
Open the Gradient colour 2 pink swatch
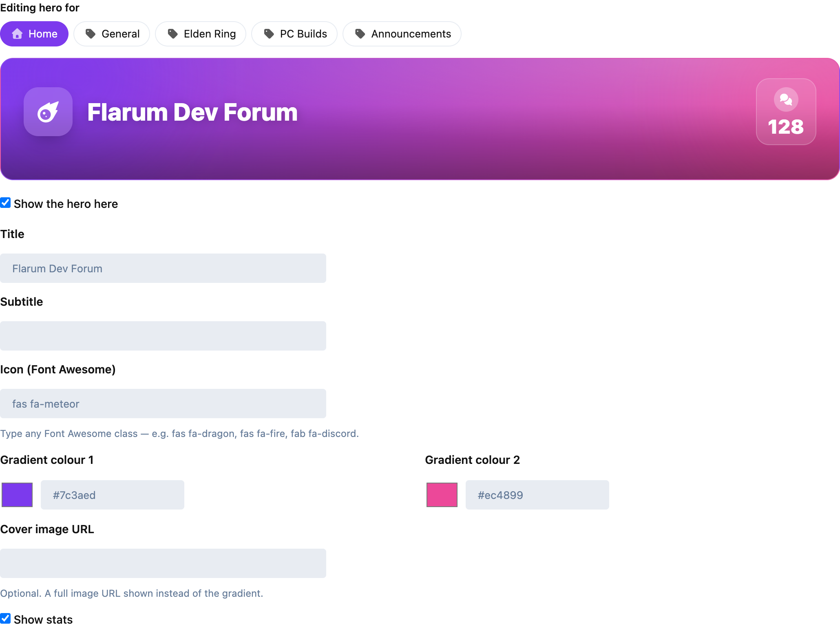(442, 495)
